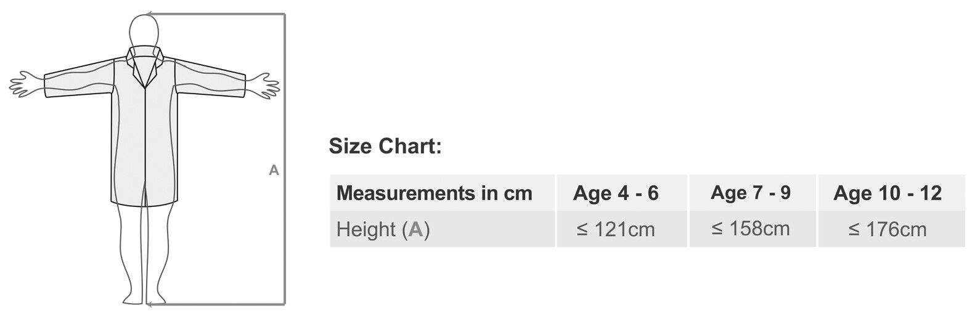The height and width of the screenshot is (316, 980).
Task: Click the coat's center front closure line
Action: coord(145,142)
